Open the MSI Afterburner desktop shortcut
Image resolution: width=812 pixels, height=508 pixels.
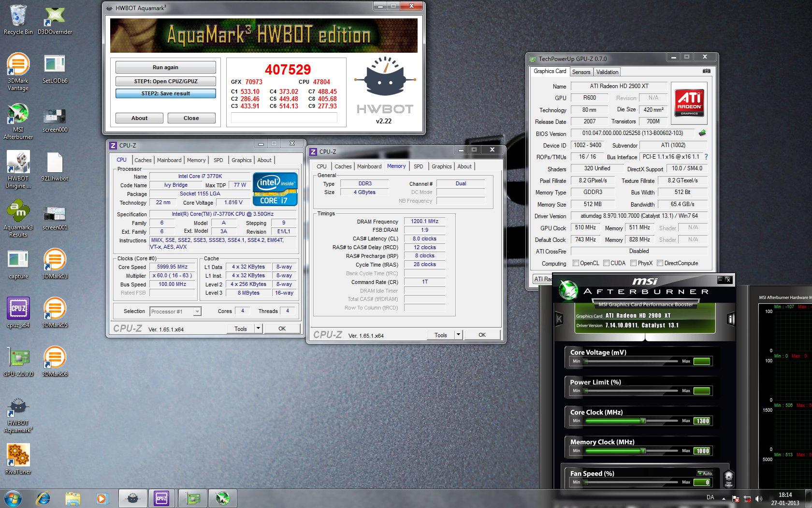(x=18, y=121)
